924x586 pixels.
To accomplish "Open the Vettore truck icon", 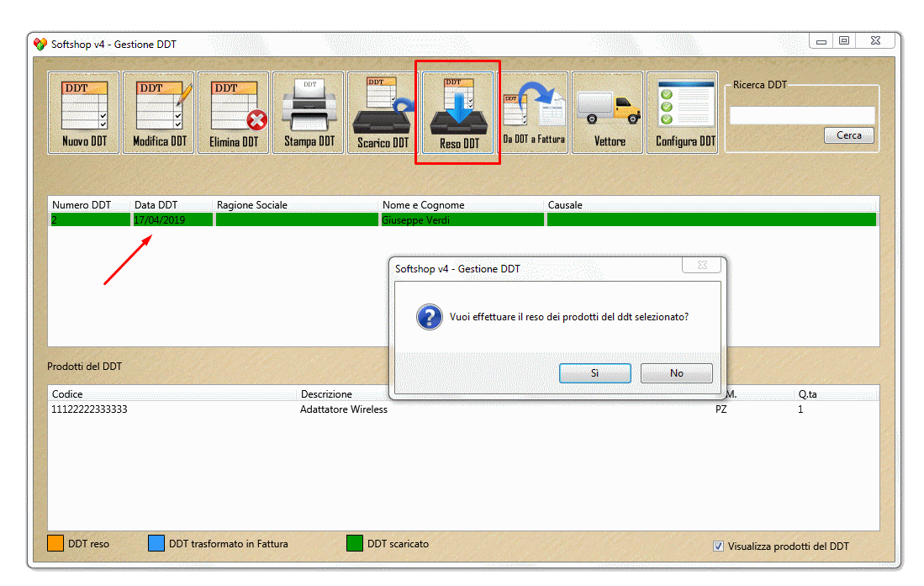I will (x=609, y=113).
